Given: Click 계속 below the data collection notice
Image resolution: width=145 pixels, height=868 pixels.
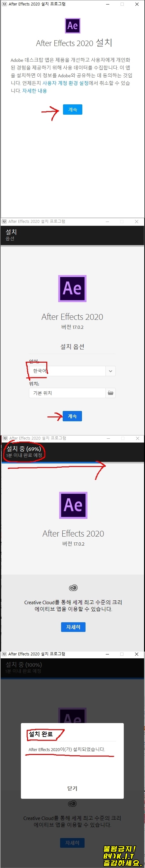Looking at the screenshot, I should coord(72,110).
